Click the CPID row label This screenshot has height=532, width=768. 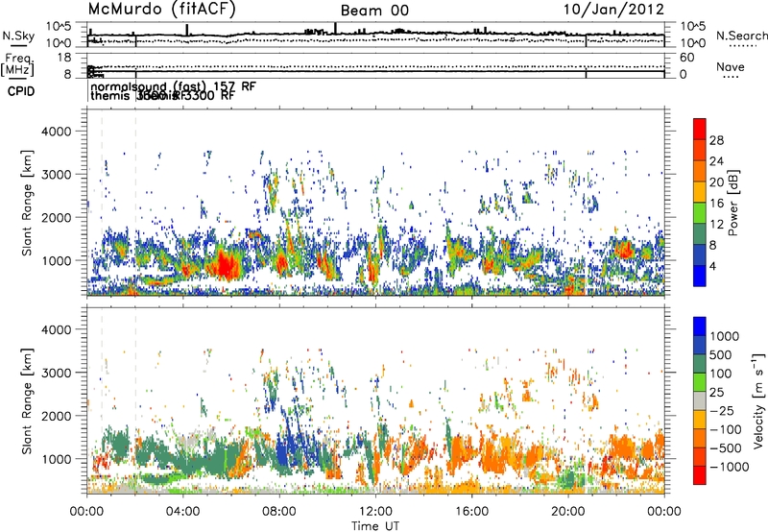click(x=21, y=91)
